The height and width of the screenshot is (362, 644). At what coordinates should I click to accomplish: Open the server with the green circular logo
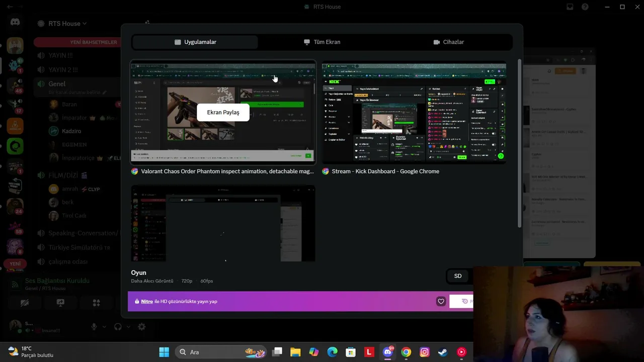coord(15,146)
